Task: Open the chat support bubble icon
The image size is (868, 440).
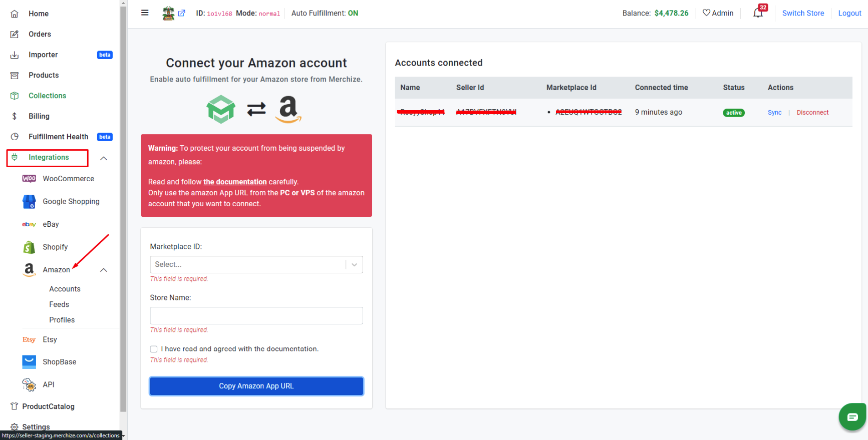Action: click(852, 416)
